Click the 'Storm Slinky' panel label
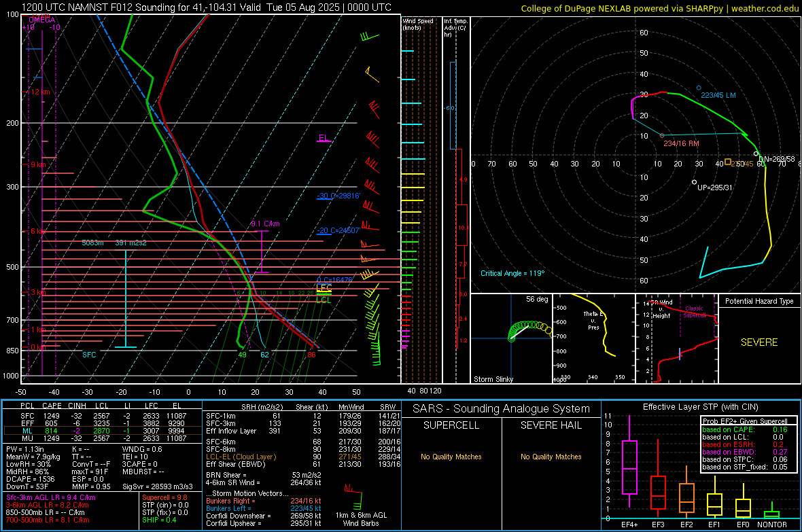 click(493, 379)
